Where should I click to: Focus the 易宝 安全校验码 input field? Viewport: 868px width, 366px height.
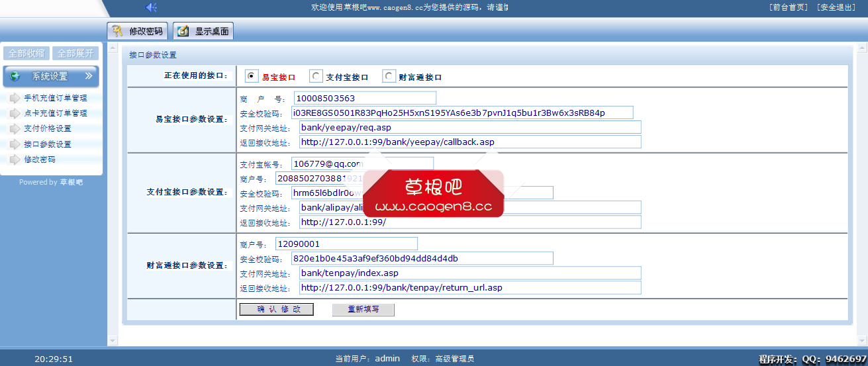pos(462,113)
